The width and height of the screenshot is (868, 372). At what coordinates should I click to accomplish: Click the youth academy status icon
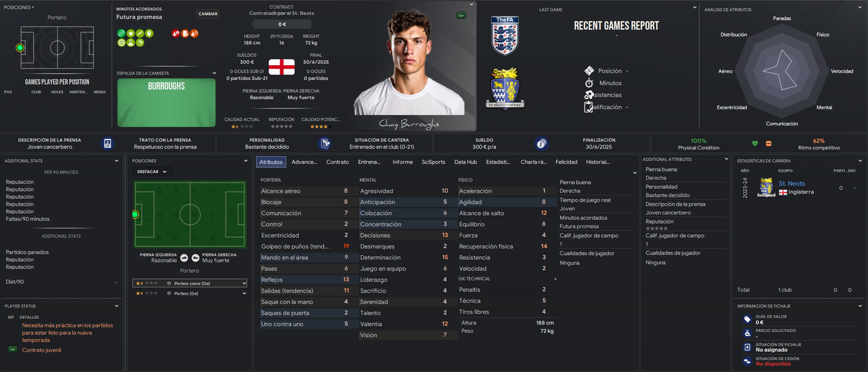tap(325, 143)
